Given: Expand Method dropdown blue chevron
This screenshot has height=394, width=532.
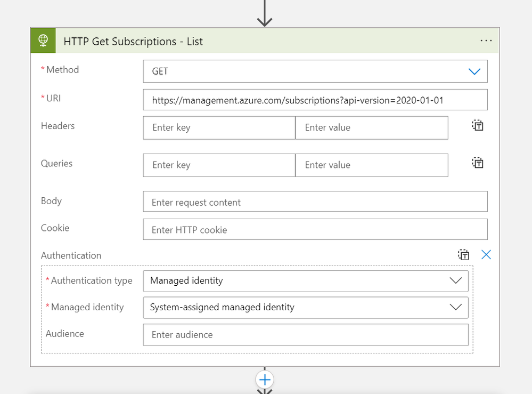Looking at the screenshot, I should click(474, 71).
